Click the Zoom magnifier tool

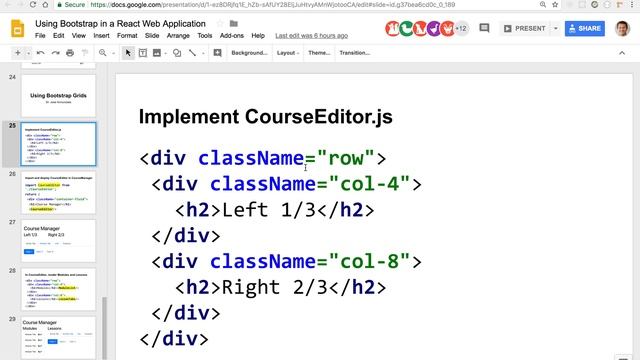[102, 53]
